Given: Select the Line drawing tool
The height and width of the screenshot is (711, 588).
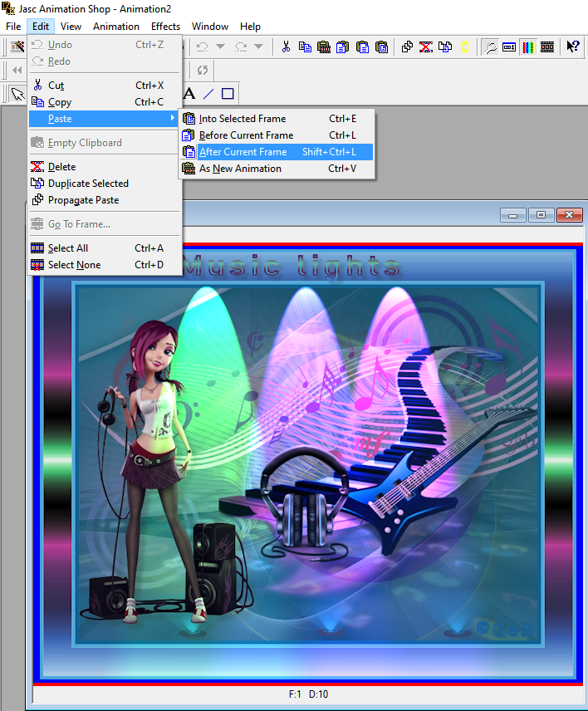Looking at the screenshot, I should (x=208, y=94).
